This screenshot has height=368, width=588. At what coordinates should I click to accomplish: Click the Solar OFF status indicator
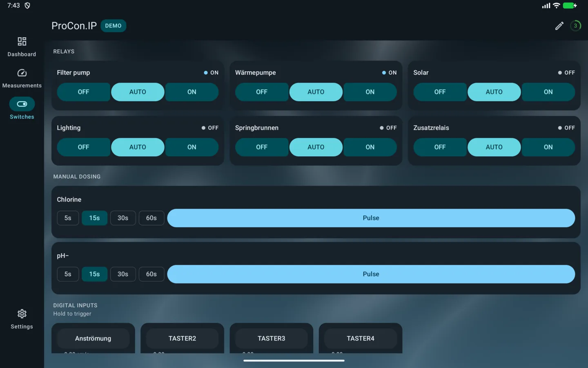pos(566,73)
